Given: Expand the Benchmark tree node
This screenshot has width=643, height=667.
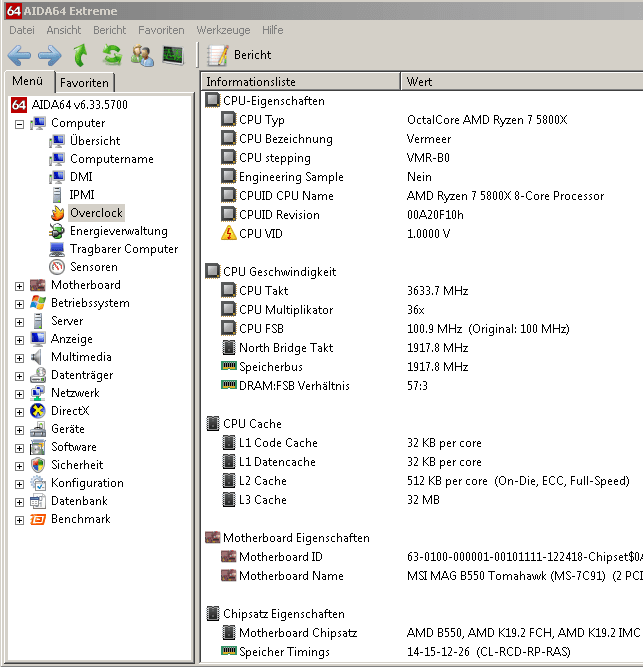Looking at the screenshot, I should tap(19, 520).
